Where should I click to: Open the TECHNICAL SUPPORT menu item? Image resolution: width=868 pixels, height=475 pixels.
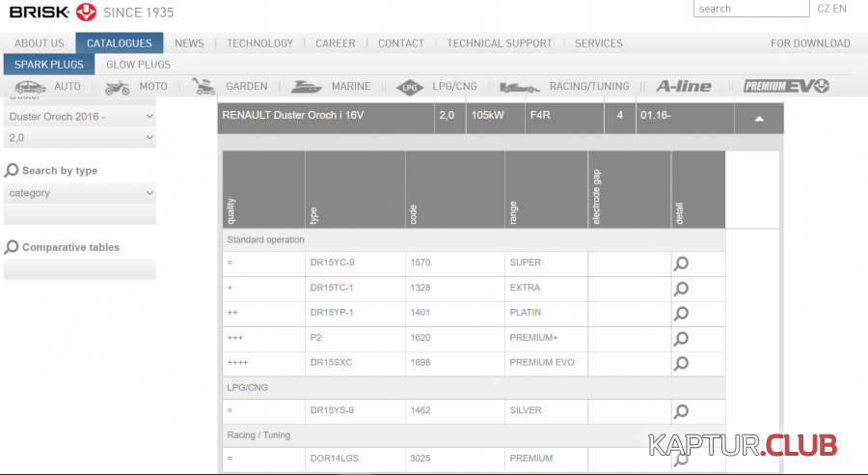[500, 43]
